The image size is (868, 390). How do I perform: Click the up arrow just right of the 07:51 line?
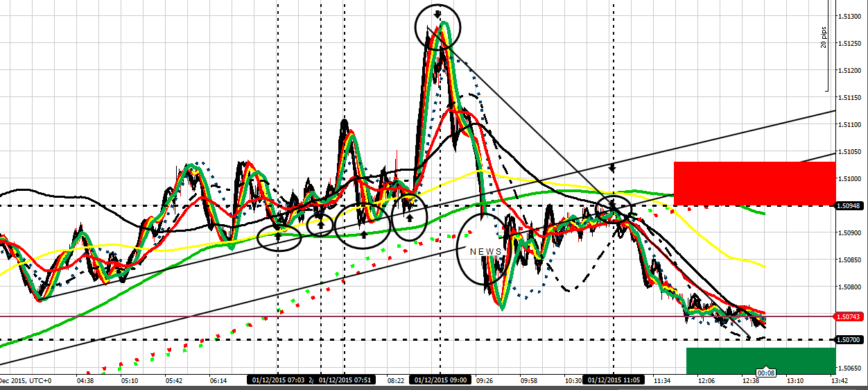tap(363, 235)
